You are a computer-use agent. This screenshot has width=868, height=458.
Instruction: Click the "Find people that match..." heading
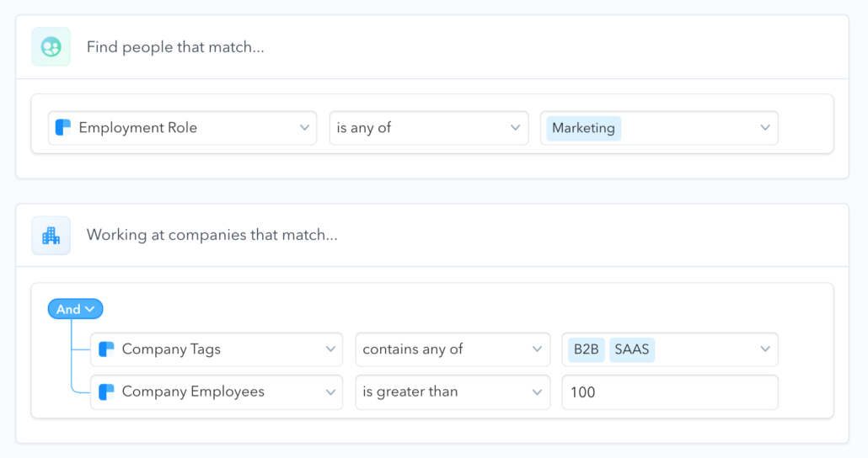click(x=175, y=47)
